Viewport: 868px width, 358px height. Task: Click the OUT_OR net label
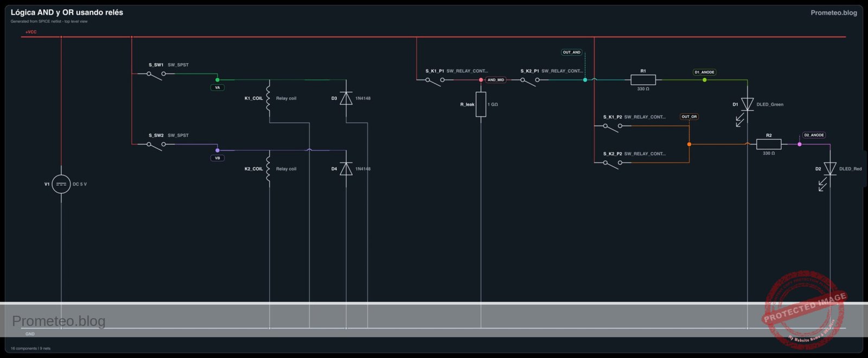coord(689,117)
